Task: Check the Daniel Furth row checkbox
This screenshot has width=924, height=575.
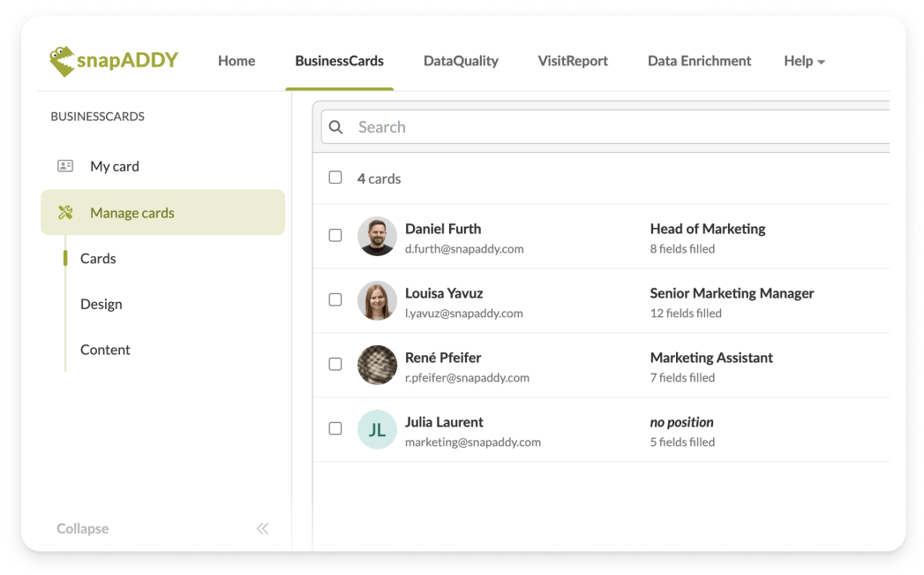Action: tap(335, 235)
